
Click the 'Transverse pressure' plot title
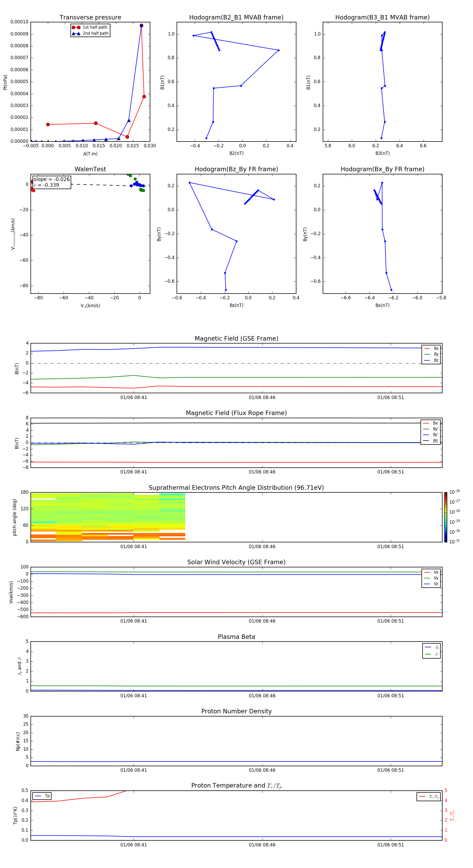(90, 17)
